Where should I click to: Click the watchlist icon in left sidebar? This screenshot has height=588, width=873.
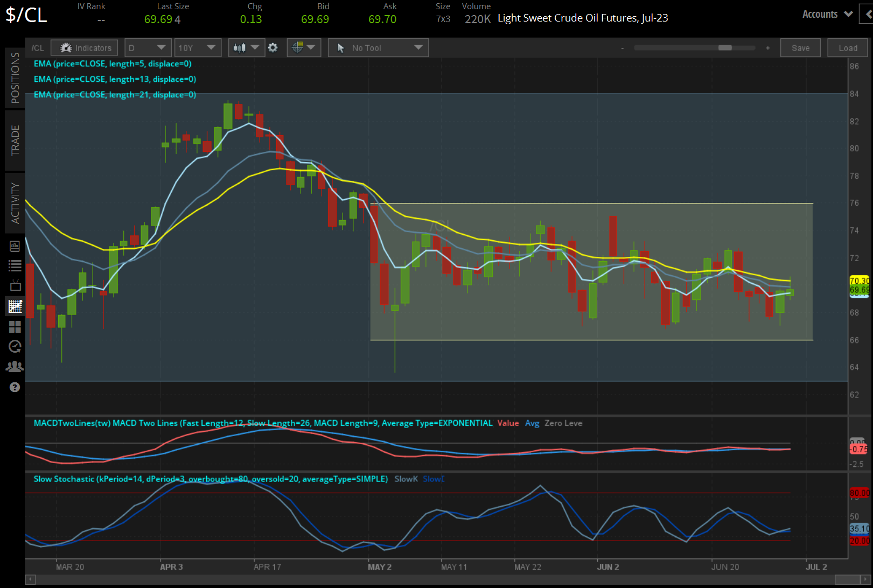[x=15, y=265]
